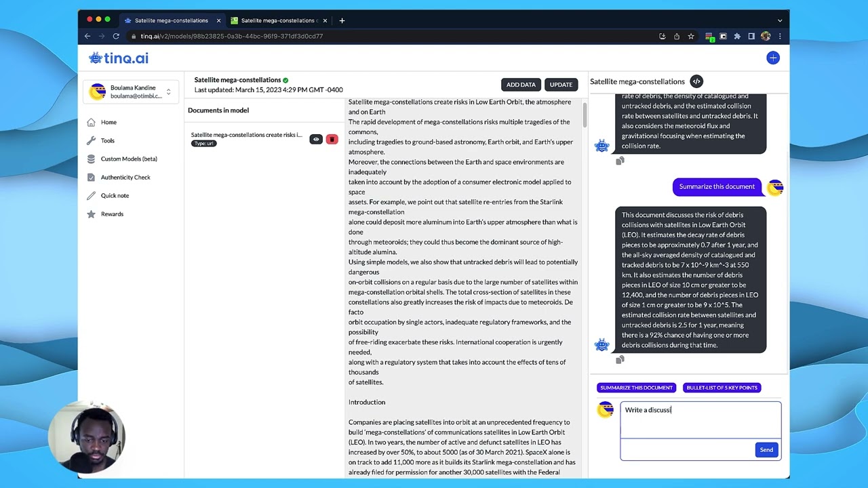Open the Chrome three-dot menu
The height and width of the screenshot is (488, 868).
pyautogui.click(x=780, y=37)
